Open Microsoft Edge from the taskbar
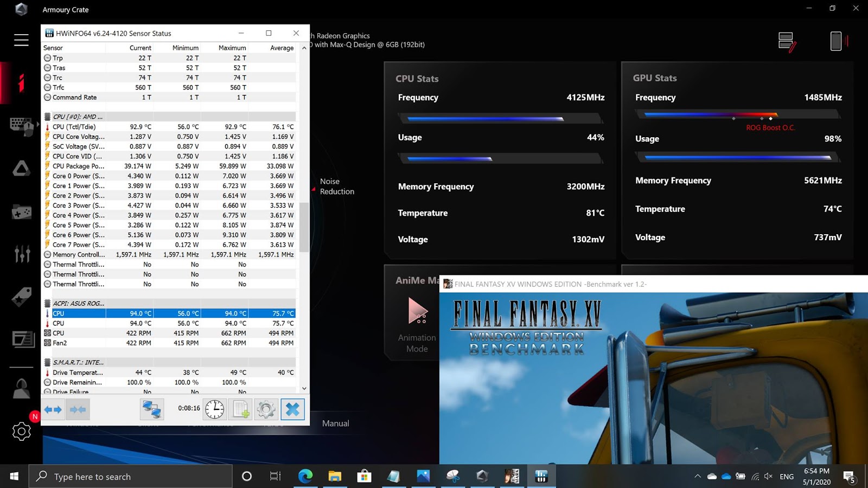The image size is (868, 488). [x=305, y=476]
